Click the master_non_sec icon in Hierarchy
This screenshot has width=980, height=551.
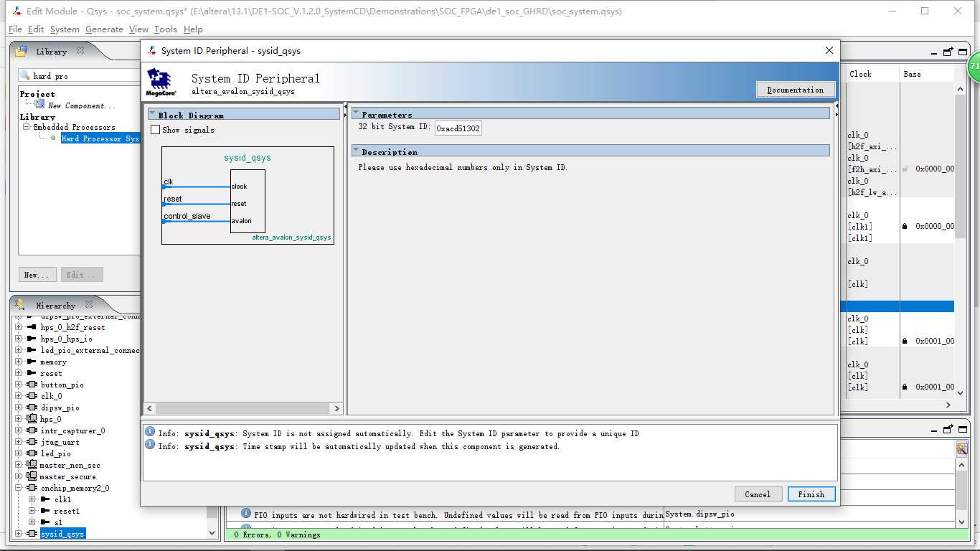pos(32,465)
